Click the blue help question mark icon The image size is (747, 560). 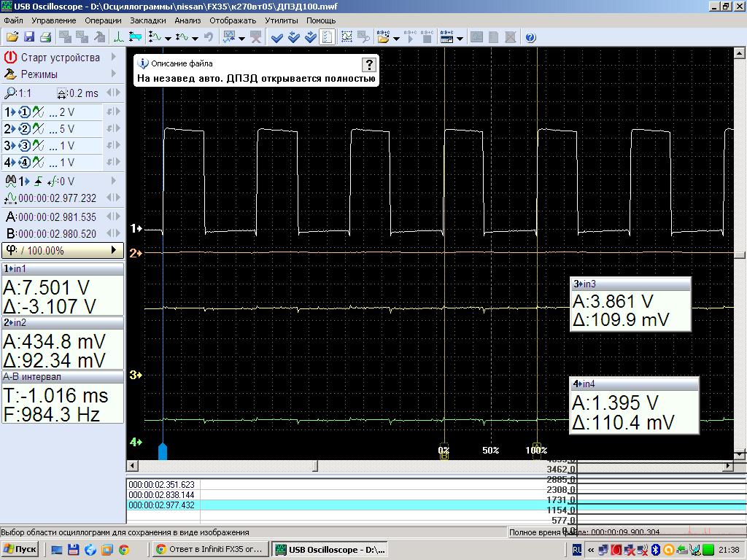click(x=530, y=37)
